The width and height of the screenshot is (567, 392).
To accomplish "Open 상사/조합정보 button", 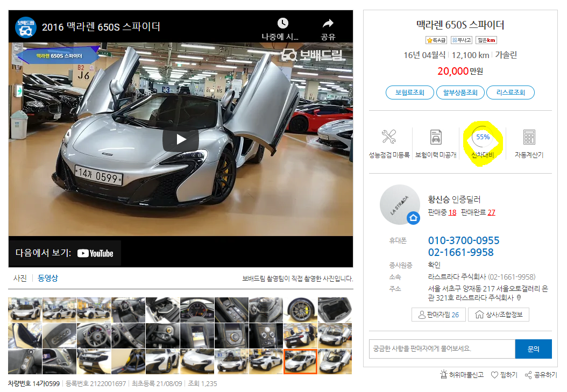I will tap(498, 315).
